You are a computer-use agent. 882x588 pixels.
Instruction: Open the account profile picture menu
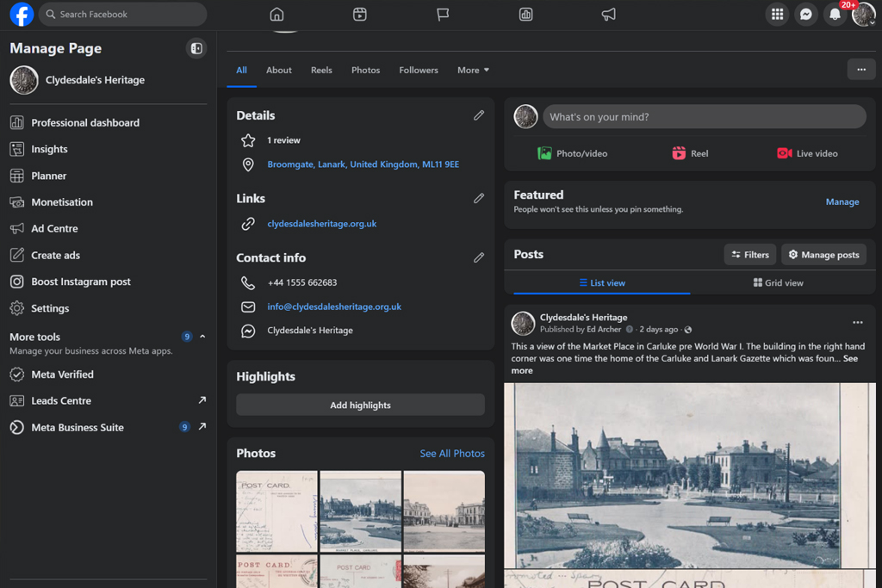click(x=863, y=14)
